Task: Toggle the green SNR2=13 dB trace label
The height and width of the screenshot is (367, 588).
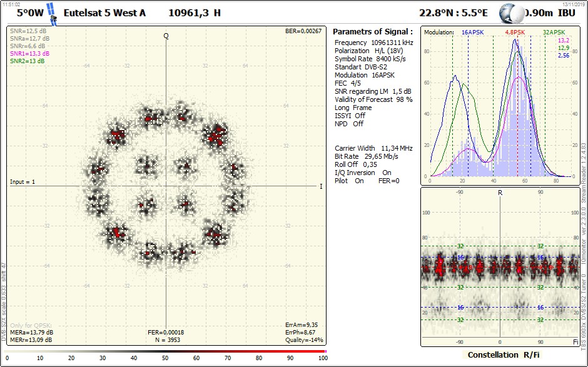Action: [x=27, y=61]
